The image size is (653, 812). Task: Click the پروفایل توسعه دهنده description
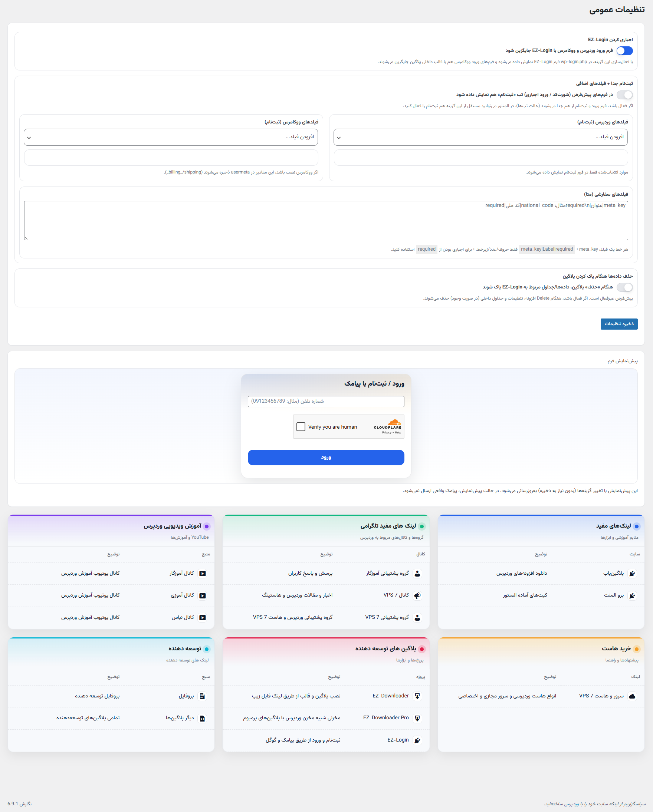[x=97, y=696]
